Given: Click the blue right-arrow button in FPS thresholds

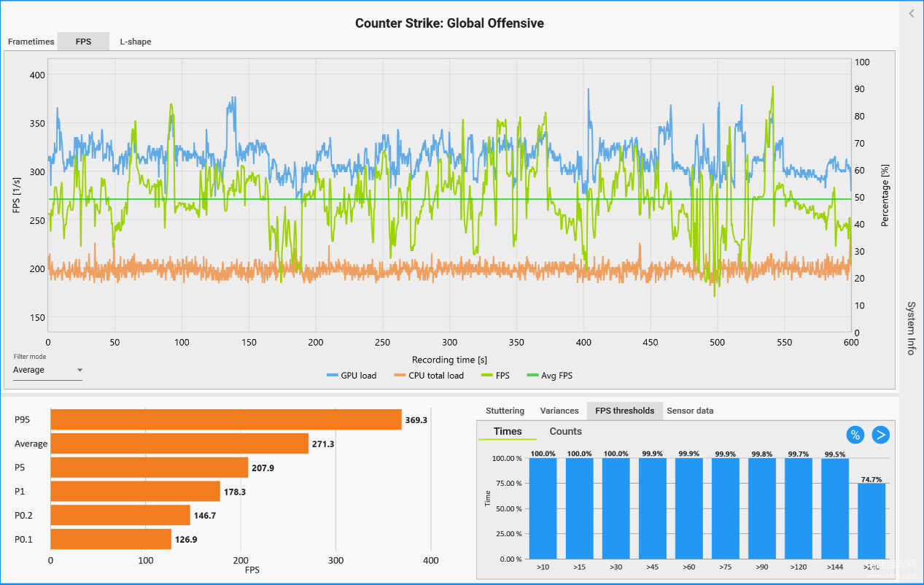Looking at the screenshot, I should point(881,435).
